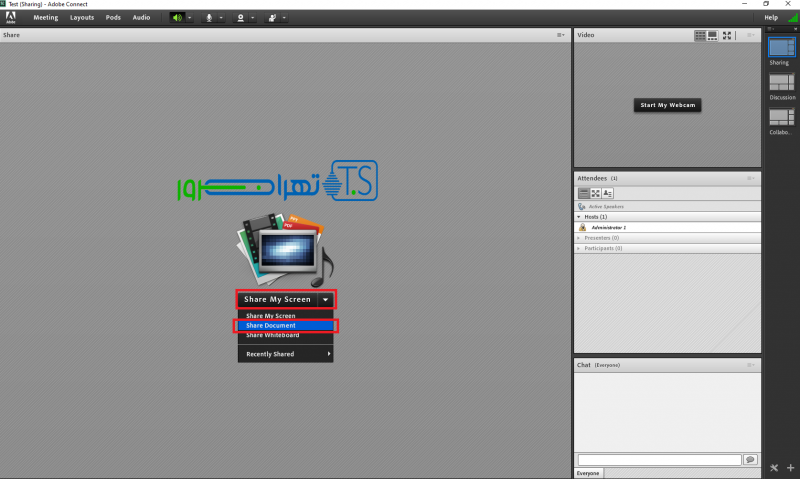Switch Attendees pod to attendee status view
The height and width of the screenshot is (479, 800).
point(607,193)
